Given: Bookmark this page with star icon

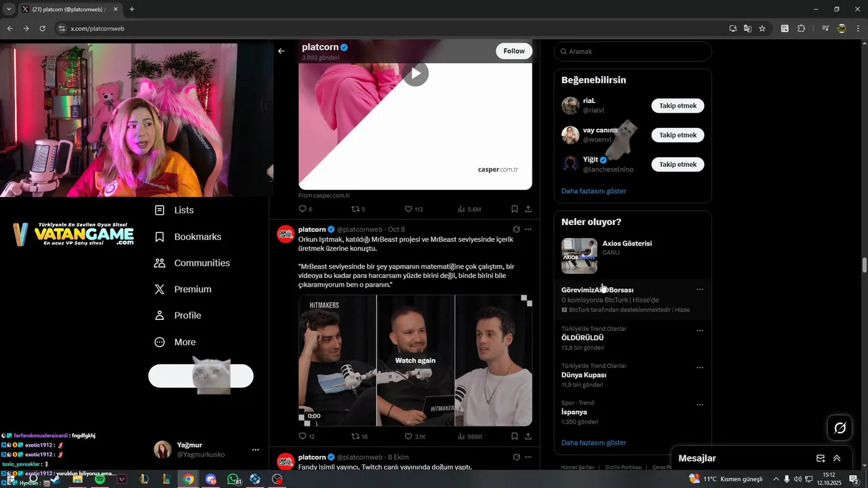Looking at the screenshot, I should point(762,28).
